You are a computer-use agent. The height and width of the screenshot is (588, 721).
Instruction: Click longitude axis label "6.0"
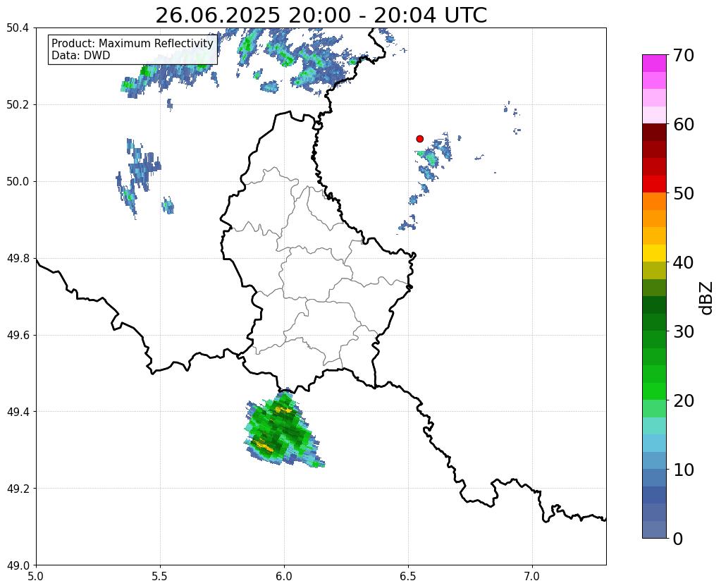pyautogui.click(x=284, y=576)
